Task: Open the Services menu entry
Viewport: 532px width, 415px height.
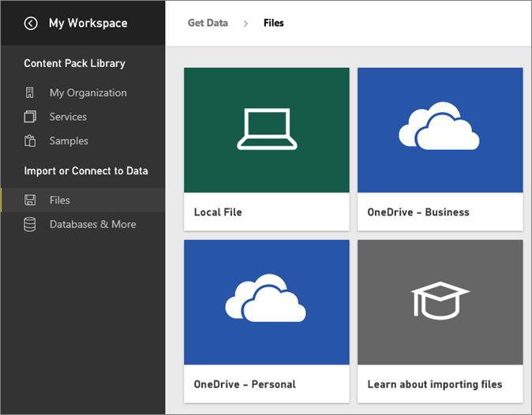Action: tap(68, 117)
